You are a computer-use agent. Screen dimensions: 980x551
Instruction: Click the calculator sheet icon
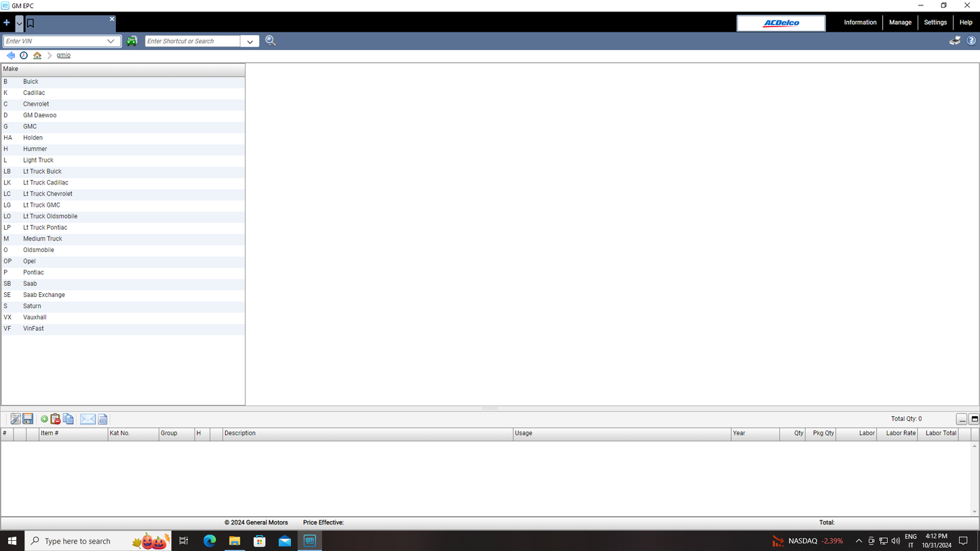click(103, 420)
